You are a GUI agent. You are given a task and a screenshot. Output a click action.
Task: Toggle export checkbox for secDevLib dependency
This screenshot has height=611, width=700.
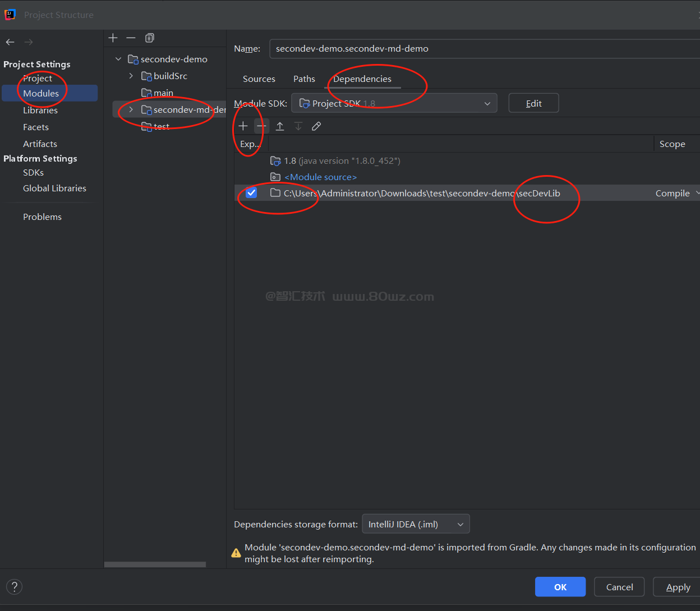[251, 193]
